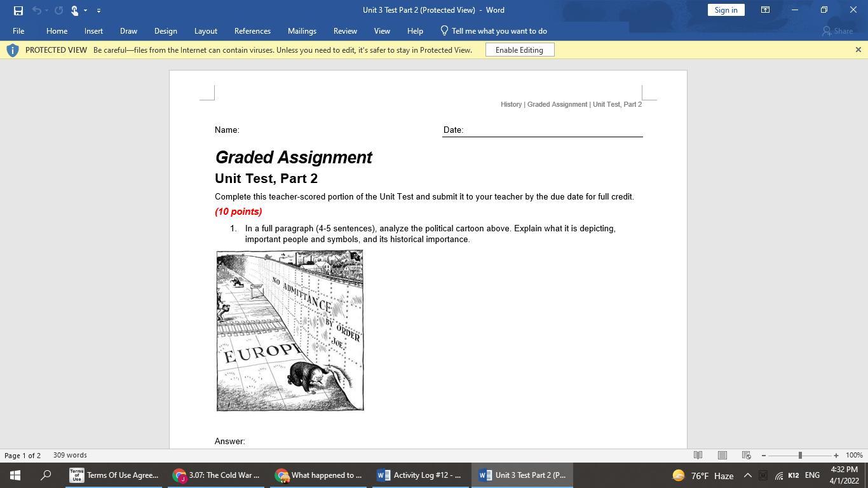Click the 'Name:' field label
The image size is (868, 488).
click(227, 130)
